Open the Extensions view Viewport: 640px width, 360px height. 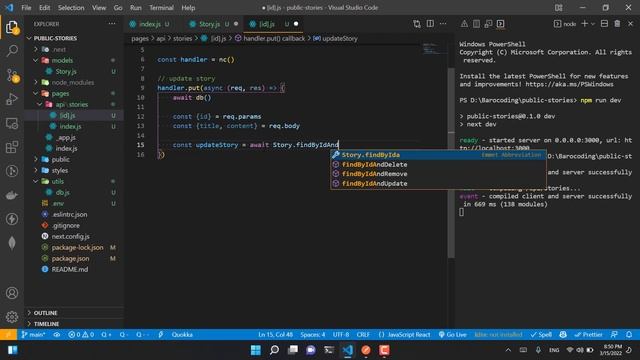click(12, 147)
